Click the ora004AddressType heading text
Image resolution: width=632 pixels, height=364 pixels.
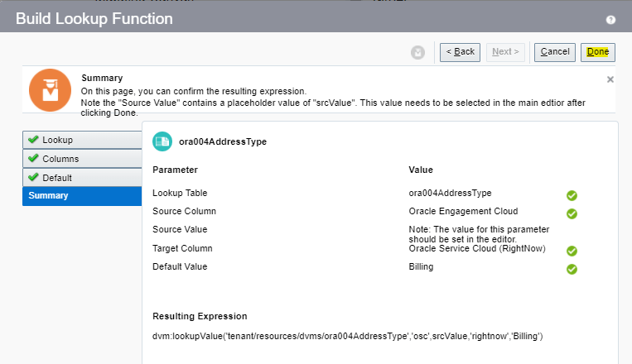coord(223,141)
